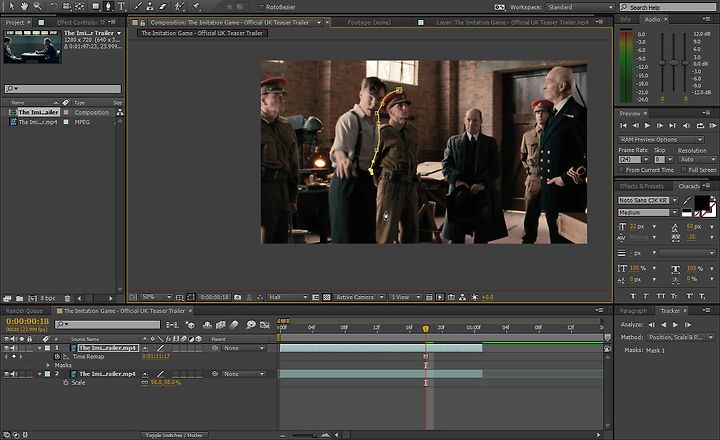
Task: Switch to the Effect Controls tab
Action: point(80,22)
